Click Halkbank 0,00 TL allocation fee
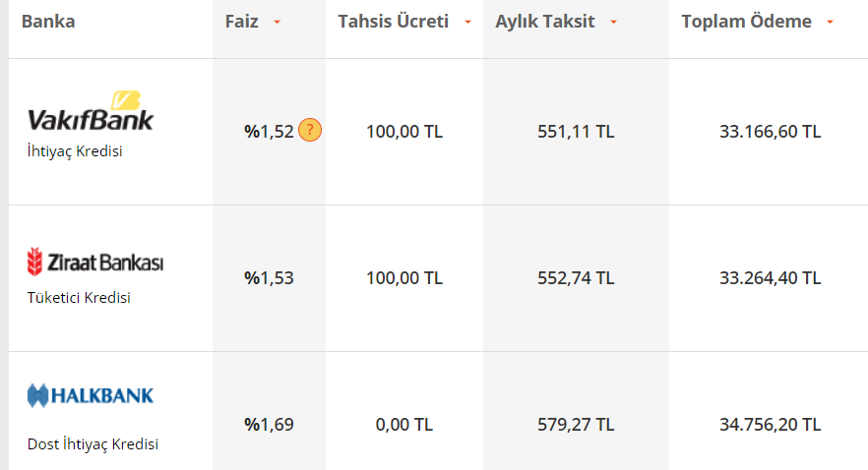The image size is (868, 470). coord(404,425)
